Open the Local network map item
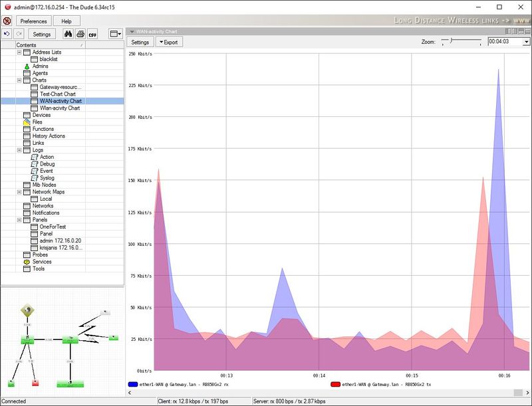Image resolution: width=532 pixels, height=406 pixels. [x=46, y=199]
